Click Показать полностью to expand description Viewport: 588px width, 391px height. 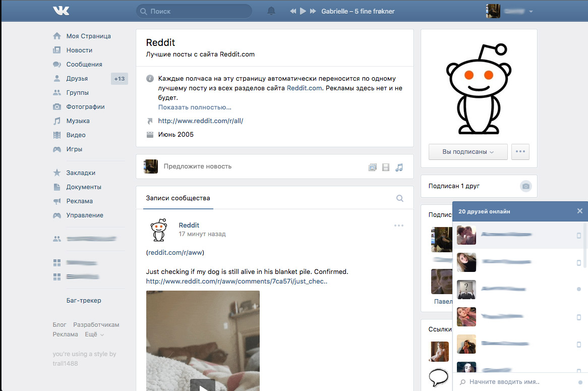[195, 107]
